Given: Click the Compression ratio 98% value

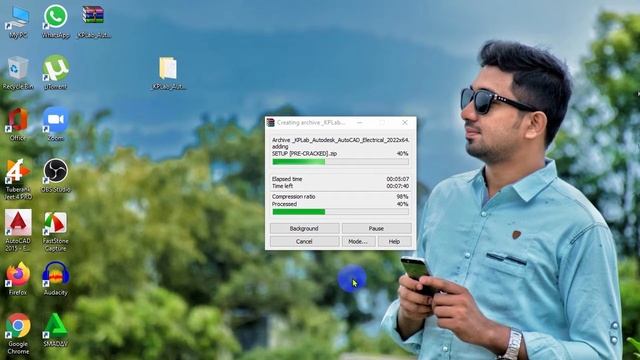Looking at the screenshot, I should click(402, 197).
